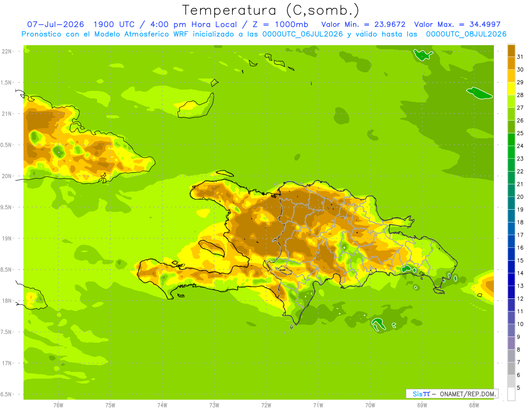This screenshot has height=411, width=532.
Task: Click the '19N' latitude label
Action: tap(8, 238)
